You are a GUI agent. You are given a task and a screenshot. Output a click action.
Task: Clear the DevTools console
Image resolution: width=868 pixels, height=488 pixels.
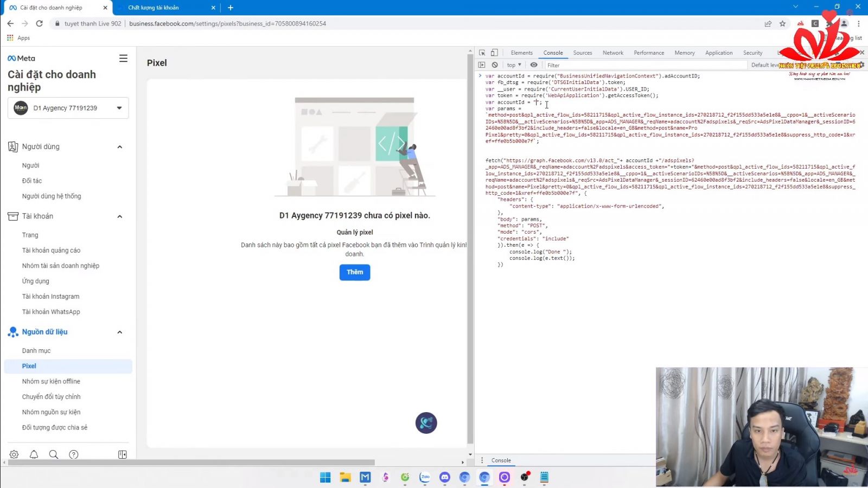[x=495, y=65]
